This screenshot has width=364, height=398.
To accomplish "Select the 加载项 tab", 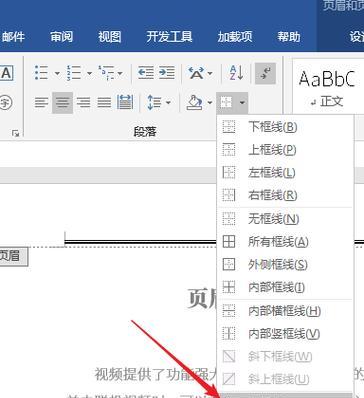I will pyautogui.click(x=235, y=36).
